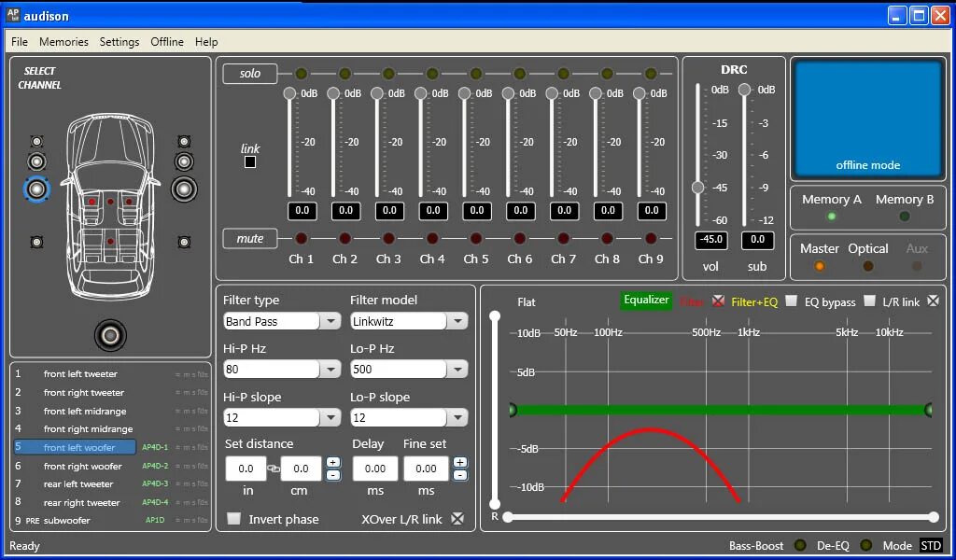
Task: Mute channel Ch 6
Action: pyautogui.click(x=519, y=238)
